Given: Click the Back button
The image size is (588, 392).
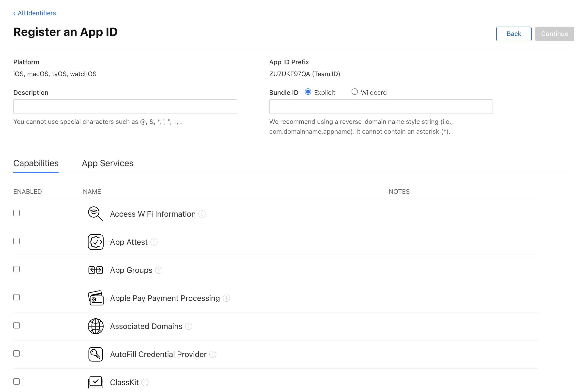Looking at the screenshot, I should pos(513,34).
